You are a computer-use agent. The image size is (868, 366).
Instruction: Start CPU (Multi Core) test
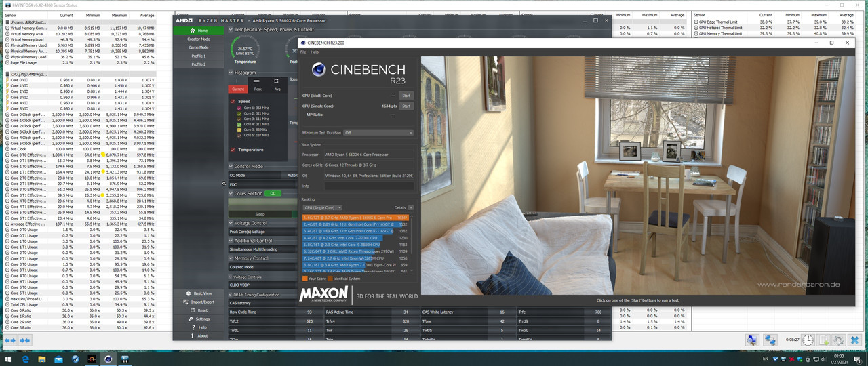(x=406, y=96)
